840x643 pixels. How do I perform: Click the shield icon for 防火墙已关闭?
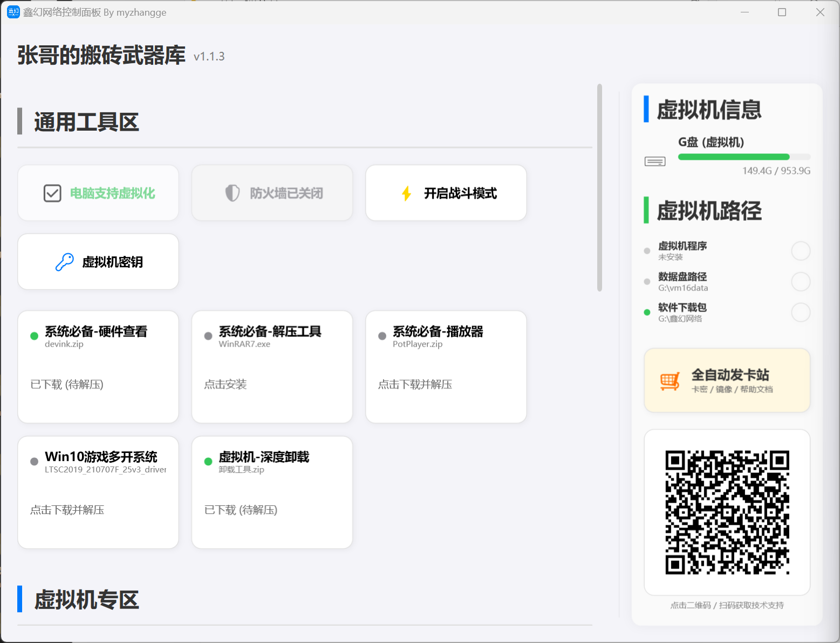(x=232, y=193)
